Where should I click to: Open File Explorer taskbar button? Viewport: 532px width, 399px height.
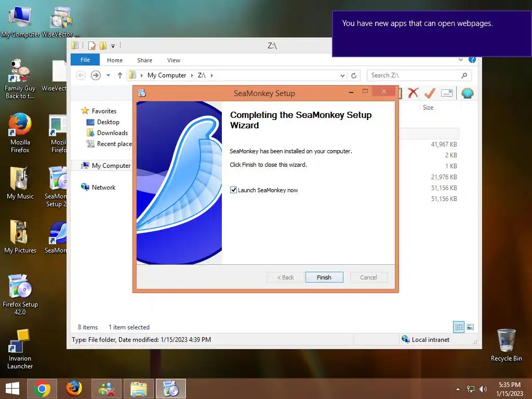pyautogui.click(x=139, y=389)
